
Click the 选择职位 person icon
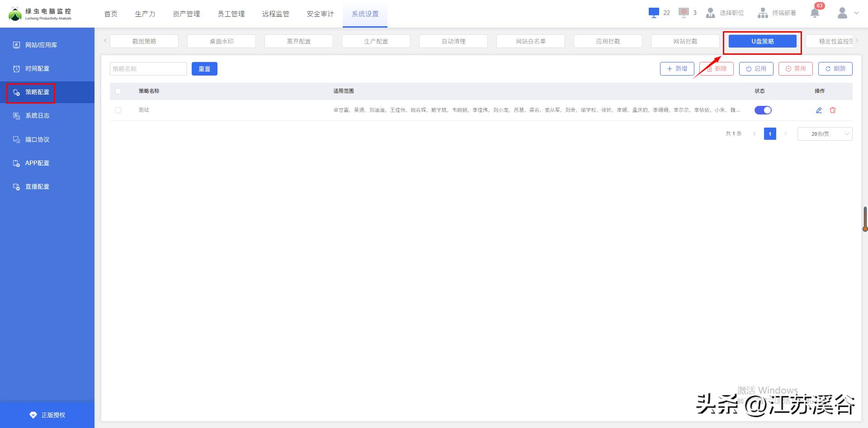click(710, 13)
